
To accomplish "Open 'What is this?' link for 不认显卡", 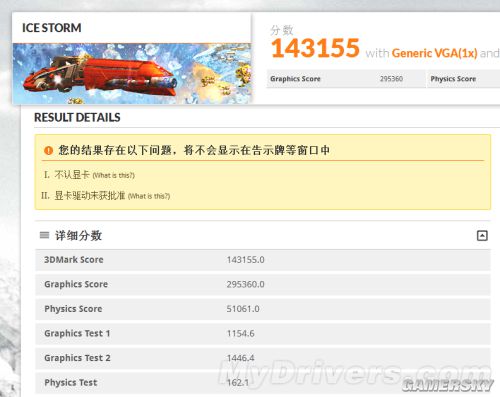I will tap(113, 175).
